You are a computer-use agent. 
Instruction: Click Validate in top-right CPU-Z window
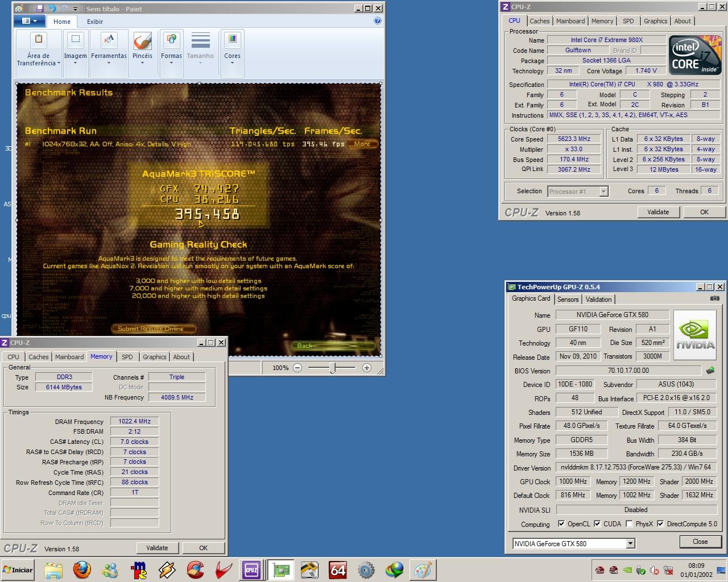(658, 212)
